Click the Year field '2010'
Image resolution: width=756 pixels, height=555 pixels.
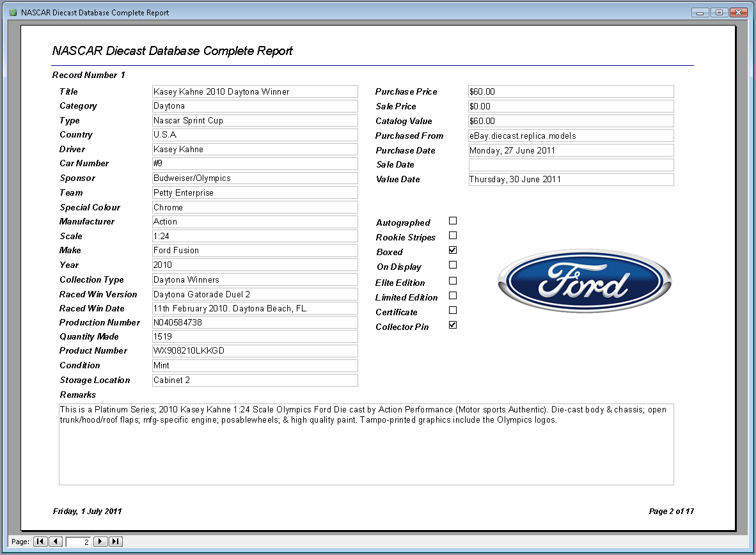click(x=255, y=265)
